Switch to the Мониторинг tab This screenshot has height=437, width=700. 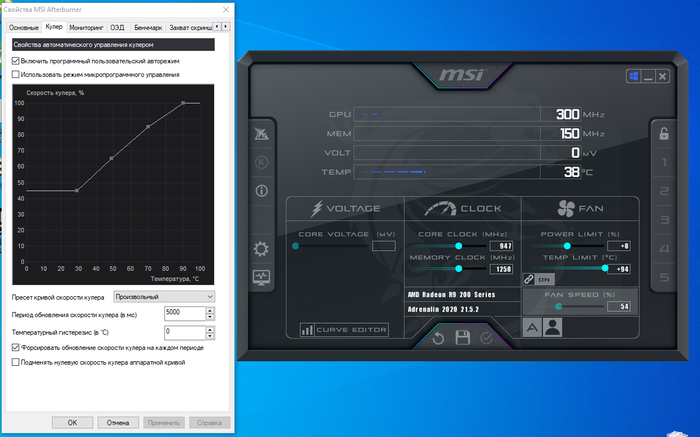click(86, 27)
